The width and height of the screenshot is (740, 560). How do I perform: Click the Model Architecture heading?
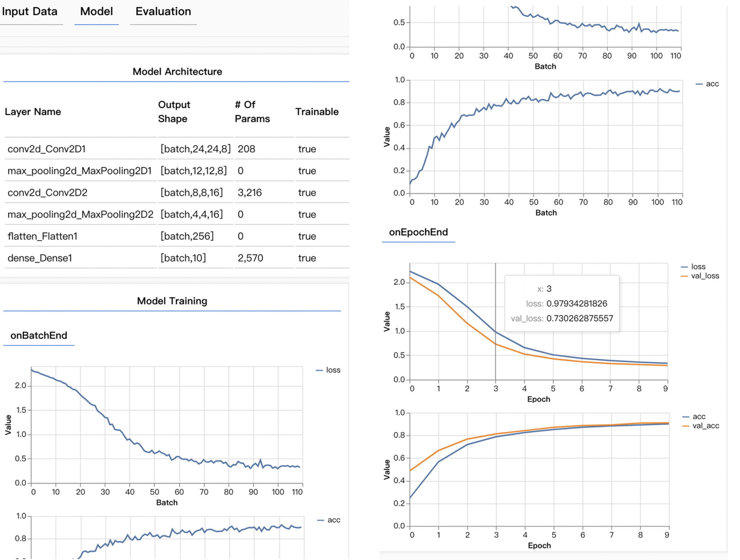(177, 72)
